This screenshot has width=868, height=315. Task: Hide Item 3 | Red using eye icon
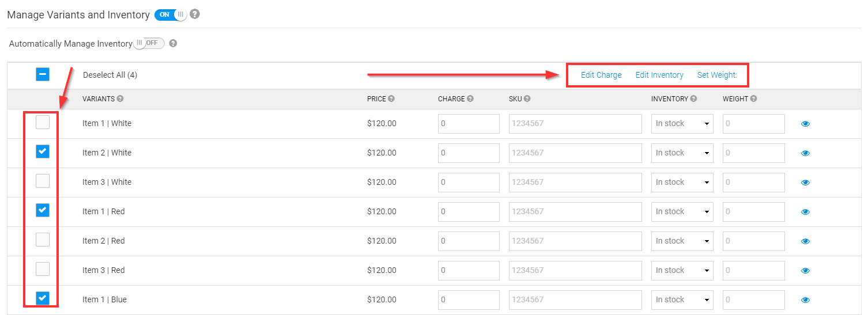coord(806,271)
